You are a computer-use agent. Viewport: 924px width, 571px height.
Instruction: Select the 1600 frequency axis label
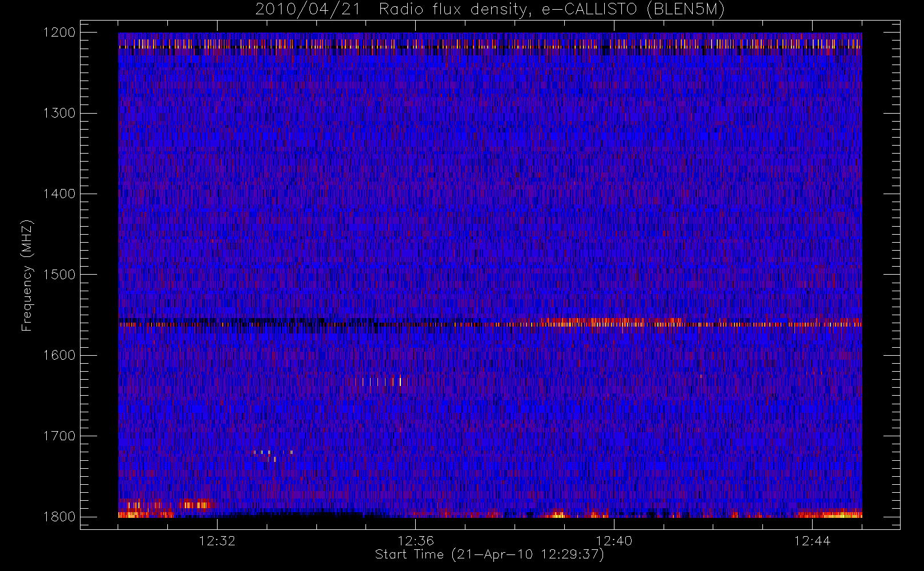point(59,355)
